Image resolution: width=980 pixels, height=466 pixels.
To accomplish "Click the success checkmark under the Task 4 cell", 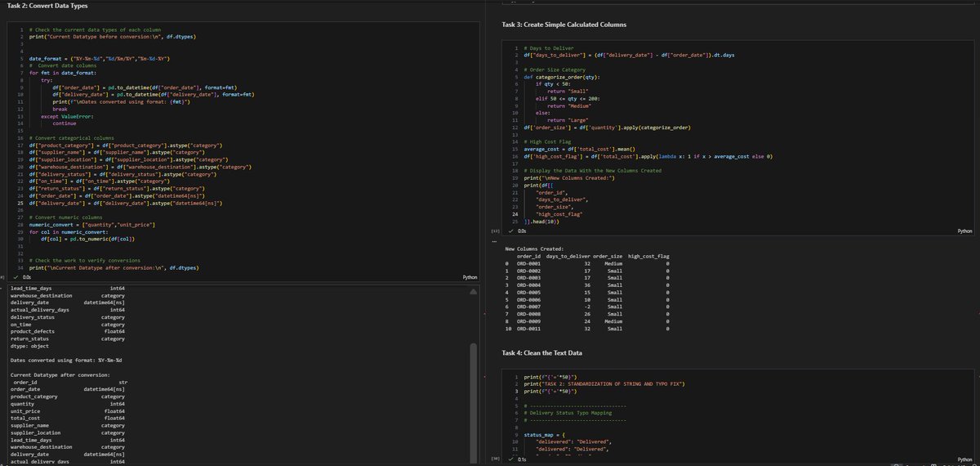I will 511,459.
